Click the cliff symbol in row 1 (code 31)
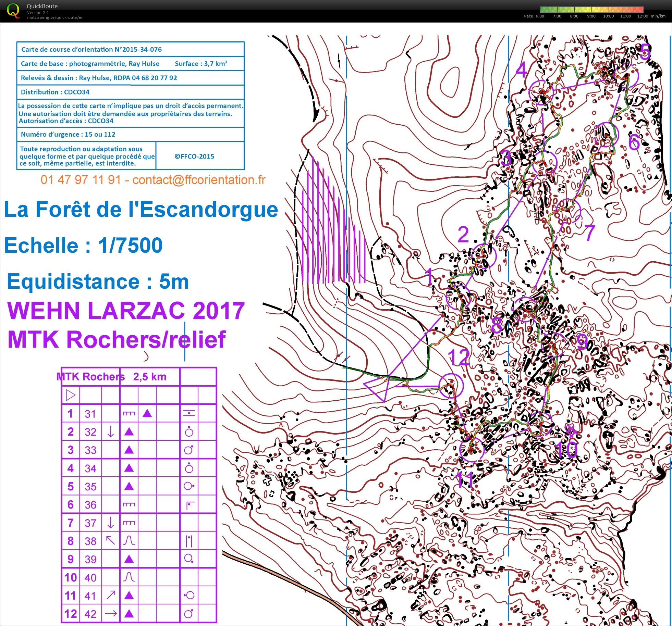Image resolution: width=672 pixels, height=626 pixels. click(129, 414)
